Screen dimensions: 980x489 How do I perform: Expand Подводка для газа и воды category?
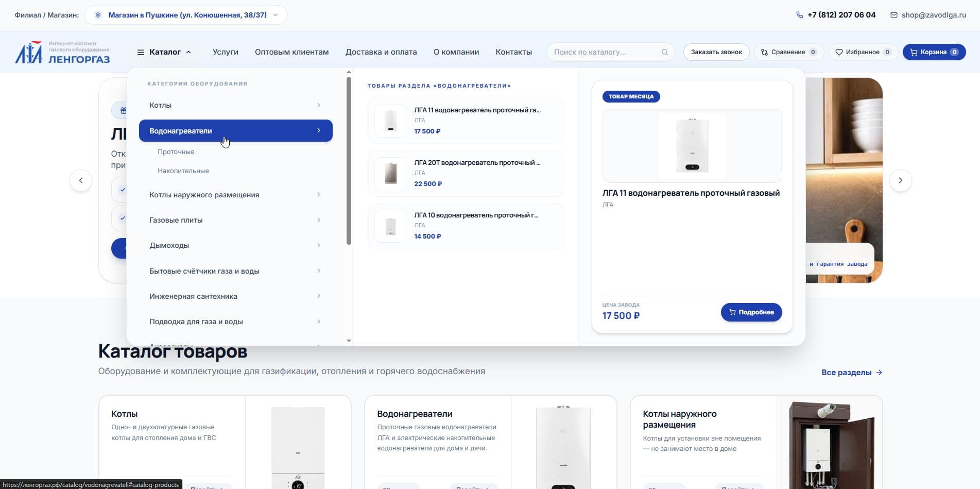click(235, 322)
